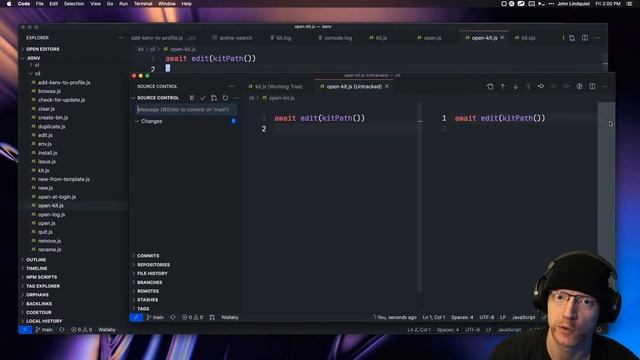Viewport: 640px width, 360px height.
Task: Click the sync icon in front window status bar
Action: (x=173, y=317)
